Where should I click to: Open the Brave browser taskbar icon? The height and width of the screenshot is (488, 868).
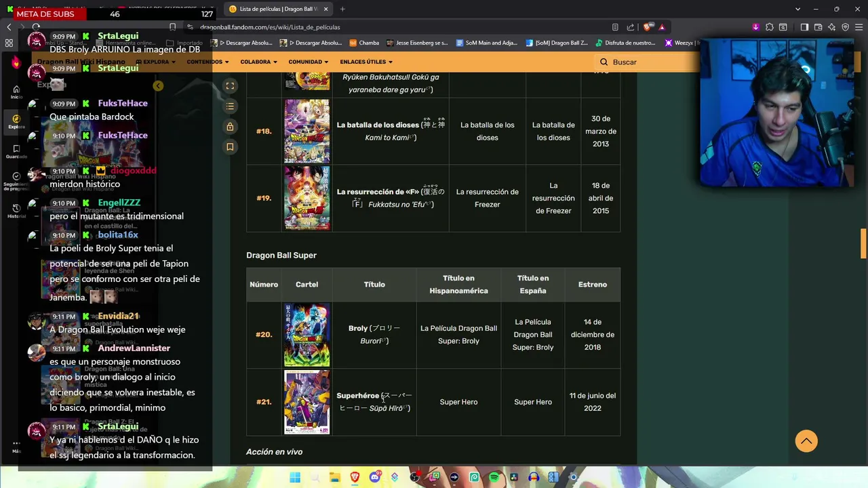[x=355, y=478]
